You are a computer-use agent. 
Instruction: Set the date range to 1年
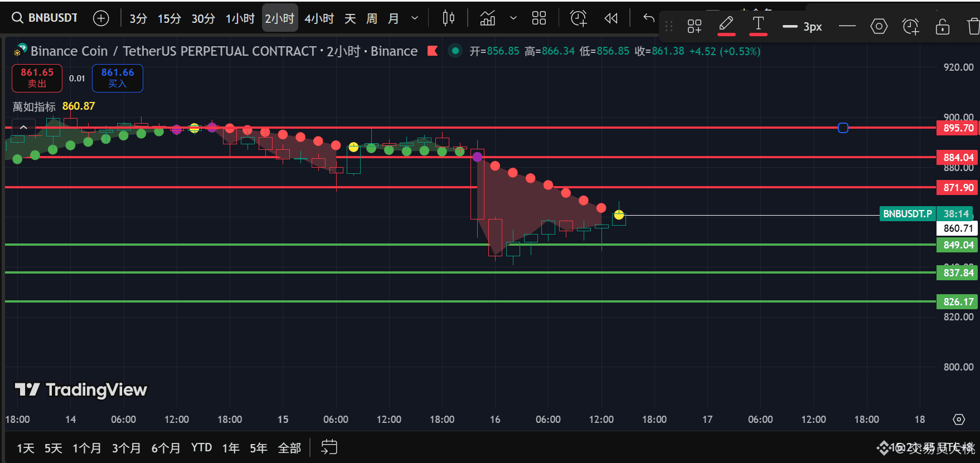(231, 448)
